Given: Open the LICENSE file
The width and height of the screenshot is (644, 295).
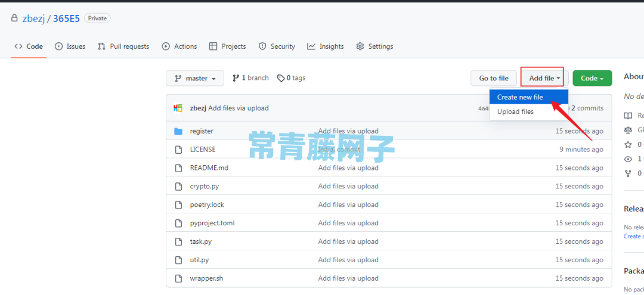Looking at the screenshot, I should tap(203, 150).
